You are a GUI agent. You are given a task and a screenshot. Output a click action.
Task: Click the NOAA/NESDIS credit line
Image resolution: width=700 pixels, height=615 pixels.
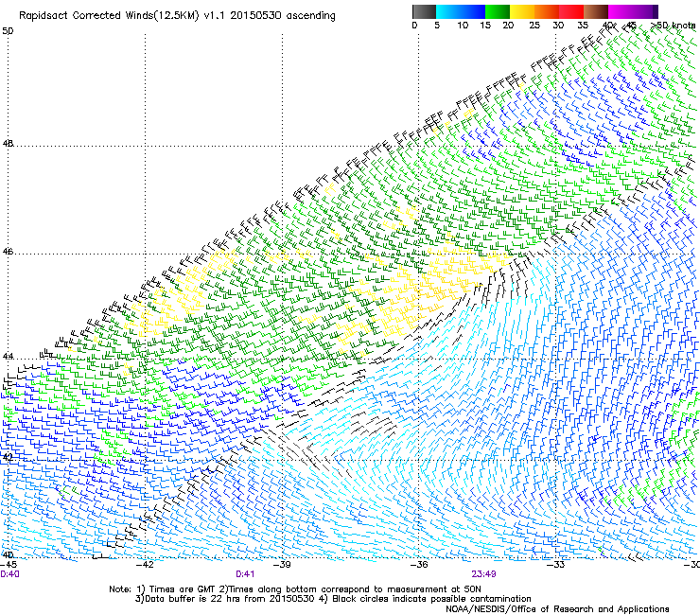(x=557, y=609)
